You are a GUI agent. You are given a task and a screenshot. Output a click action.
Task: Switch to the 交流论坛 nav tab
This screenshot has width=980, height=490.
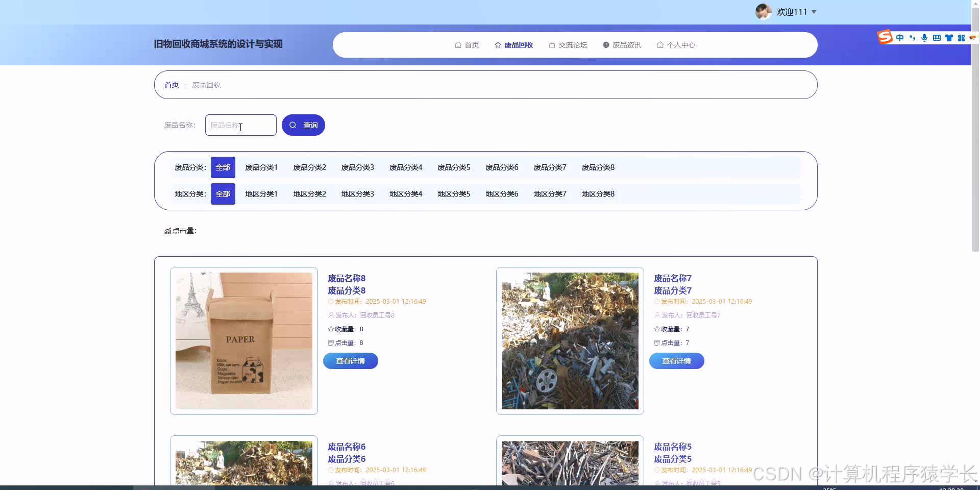pos(572,45)
